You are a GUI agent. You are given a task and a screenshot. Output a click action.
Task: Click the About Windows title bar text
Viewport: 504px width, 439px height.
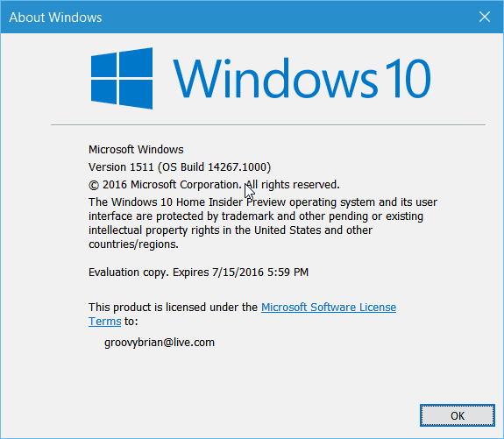tap(55, 18)
